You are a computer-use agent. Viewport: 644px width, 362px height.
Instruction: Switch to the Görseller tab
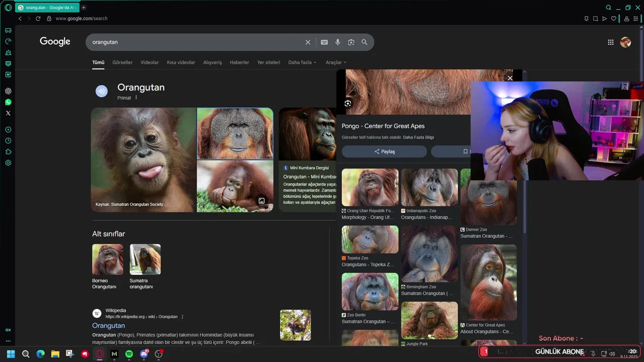pos(122,62)
